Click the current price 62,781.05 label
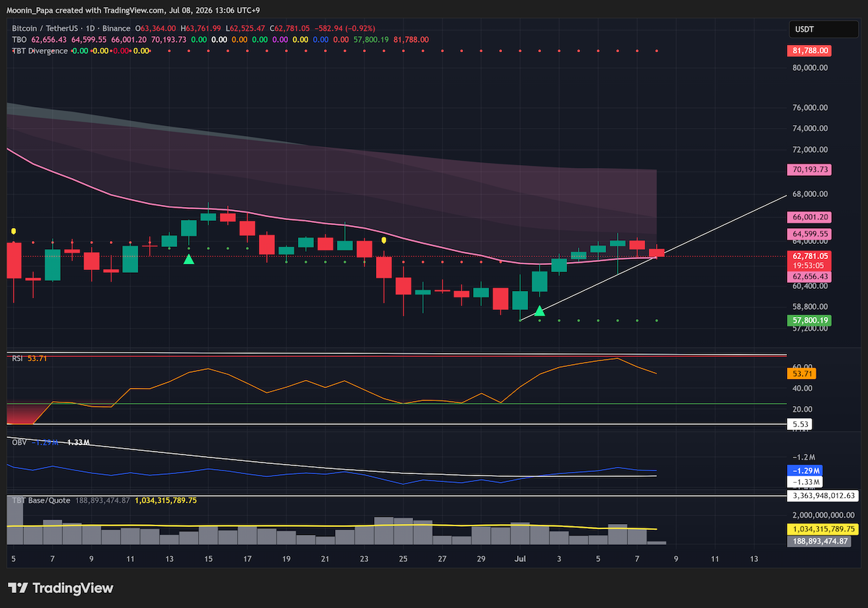 (x=810, y=256)
